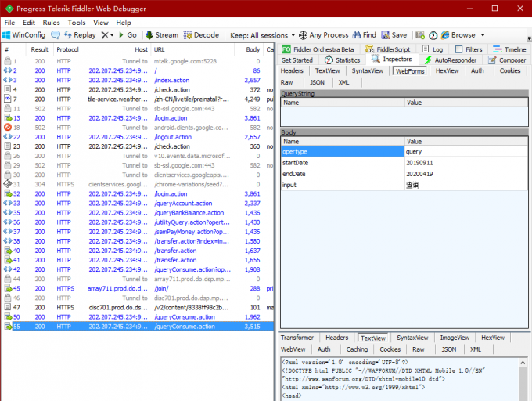Open the Remove sessions dropdown arrow

(112, 35)
